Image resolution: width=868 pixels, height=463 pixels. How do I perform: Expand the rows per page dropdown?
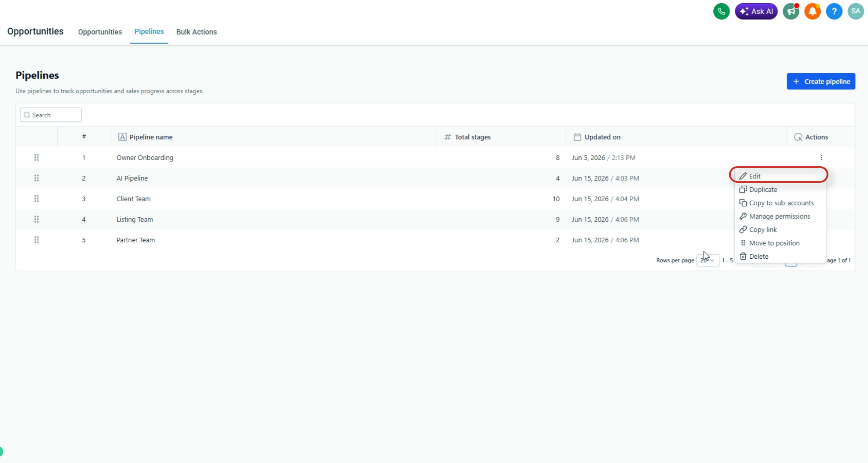(x=708, y=260)
